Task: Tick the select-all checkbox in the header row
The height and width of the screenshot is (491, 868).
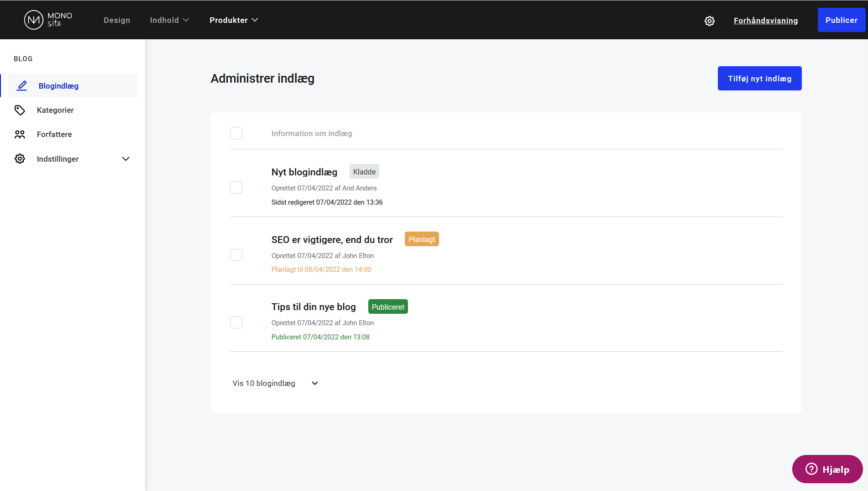Action: point(236,133)
